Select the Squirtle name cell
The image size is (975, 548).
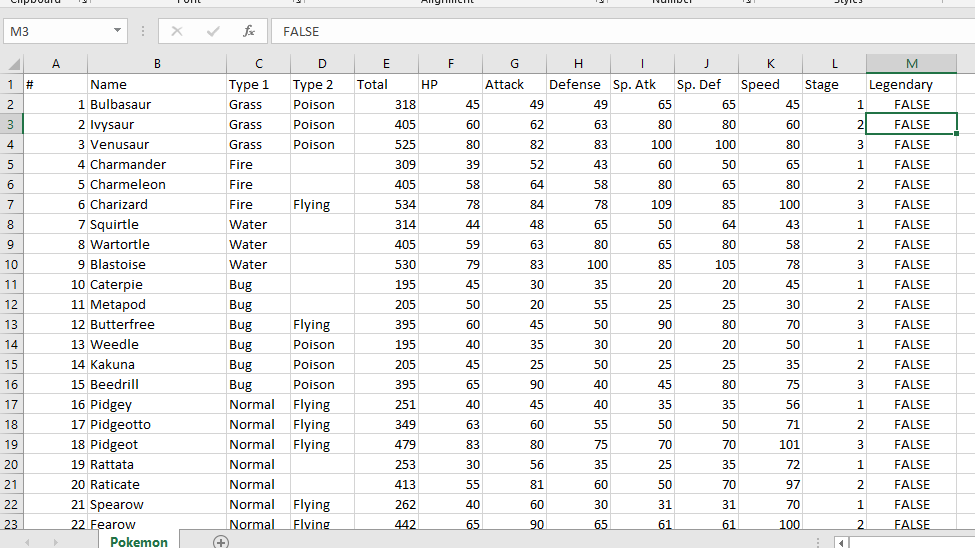coord(157,224)
